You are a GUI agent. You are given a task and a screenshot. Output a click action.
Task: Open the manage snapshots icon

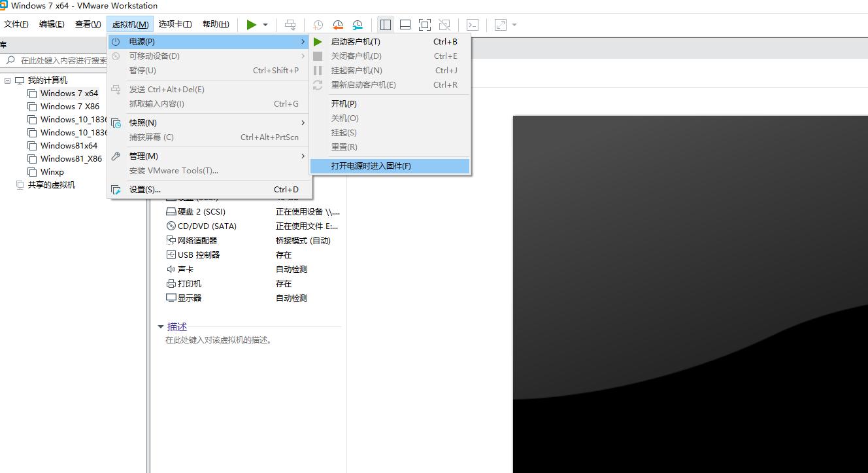[357, 24]
